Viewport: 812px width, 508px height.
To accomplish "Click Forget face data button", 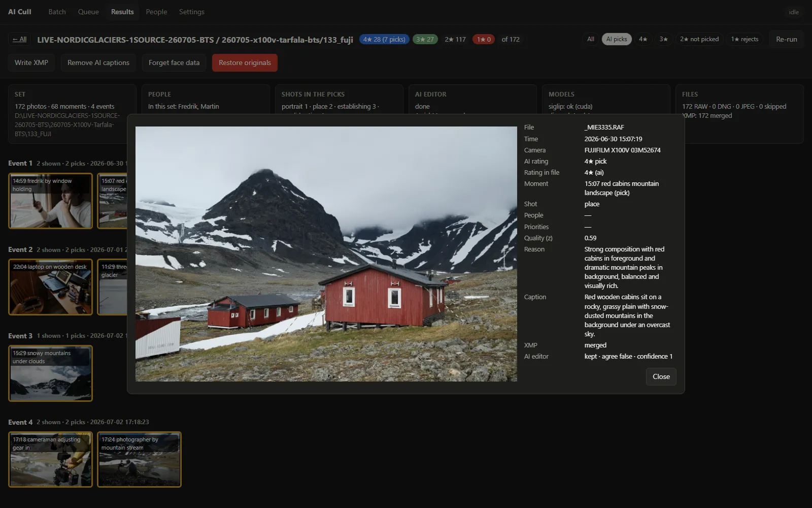I will 174,62.
